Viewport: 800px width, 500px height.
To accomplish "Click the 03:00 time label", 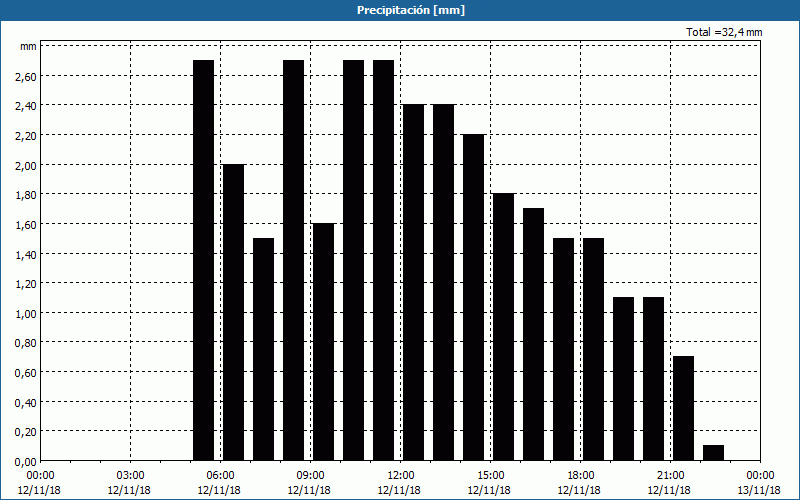I will point(130,476).
